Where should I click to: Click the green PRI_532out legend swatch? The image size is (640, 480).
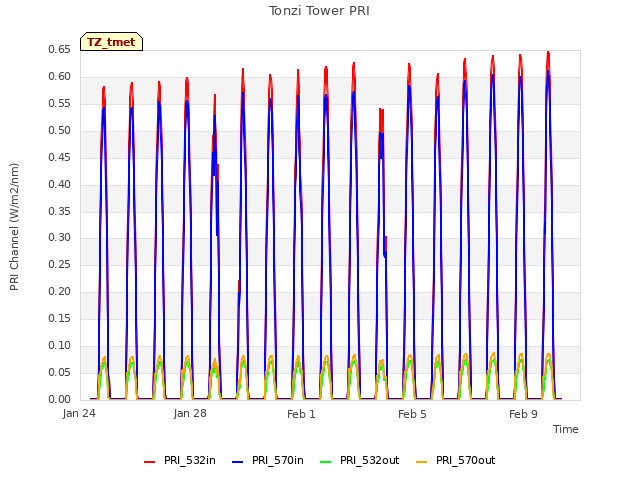(x=326, y=462)
